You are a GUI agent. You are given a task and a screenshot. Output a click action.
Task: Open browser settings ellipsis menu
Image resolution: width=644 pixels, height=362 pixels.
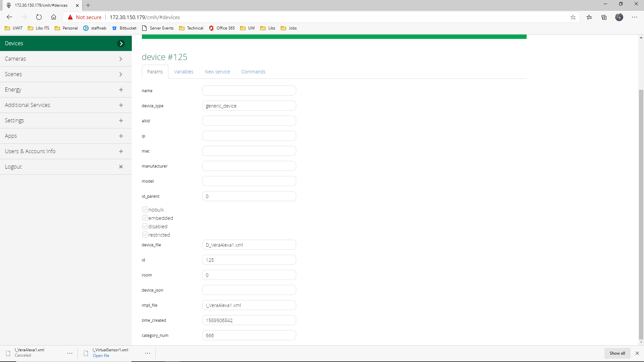click(x=635, y=17)
